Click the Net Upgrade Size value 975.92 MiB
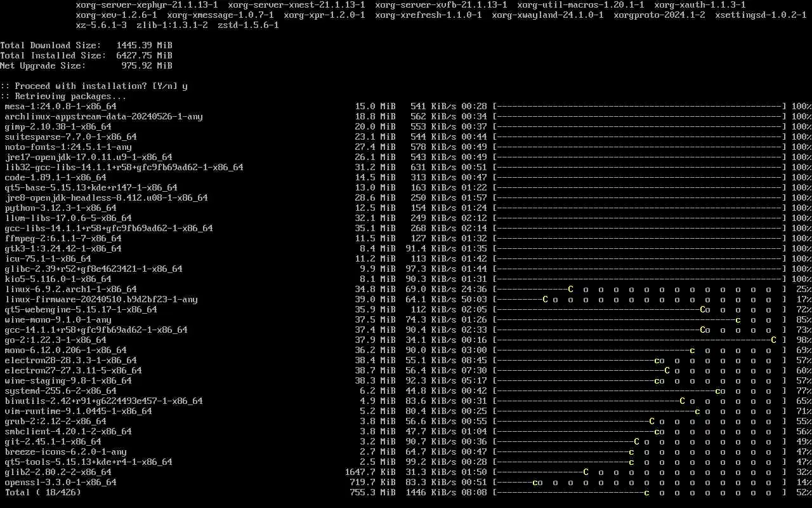This screenshot has height=508, width=812. [x=147, y=66]
